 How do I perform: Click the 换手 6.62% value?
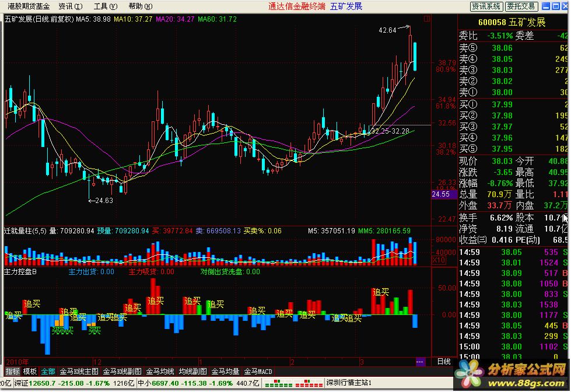click(502, 218)
